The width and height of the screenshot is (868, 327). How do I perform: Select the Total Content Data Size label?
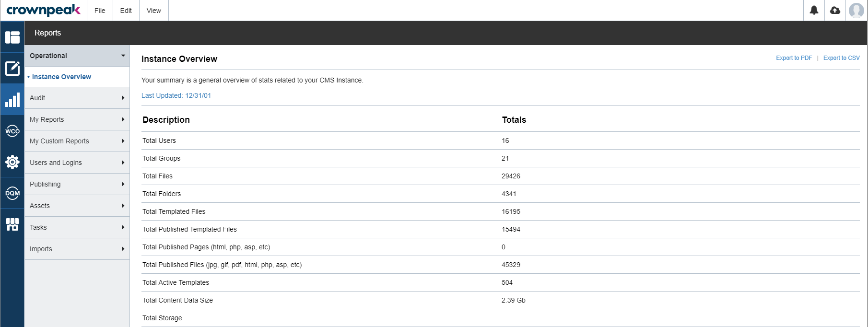point(177,300)
